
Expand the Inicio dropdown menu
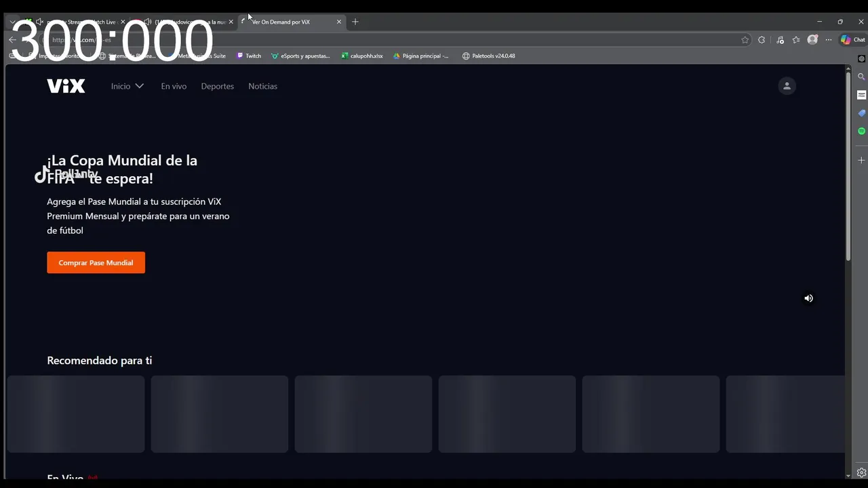pos(127,86)
